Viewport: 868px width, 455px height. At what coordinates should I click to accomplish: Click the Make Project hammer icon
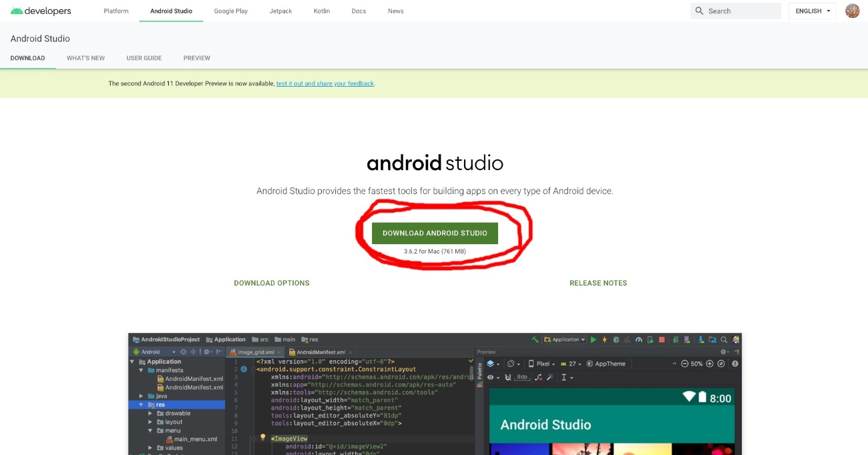[x=535, y=340]
